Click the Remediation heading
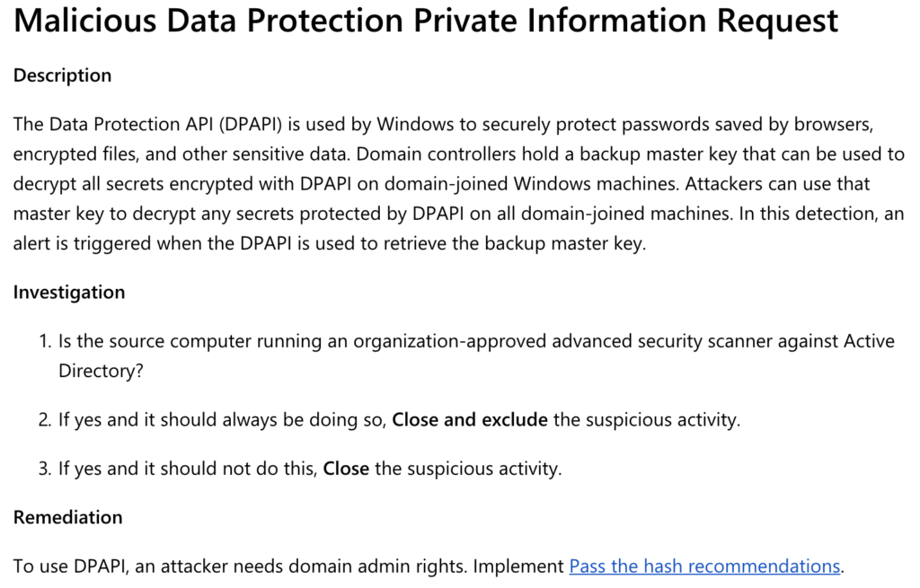The width and height of the screenshot is (920, 588). click(67, 518)
